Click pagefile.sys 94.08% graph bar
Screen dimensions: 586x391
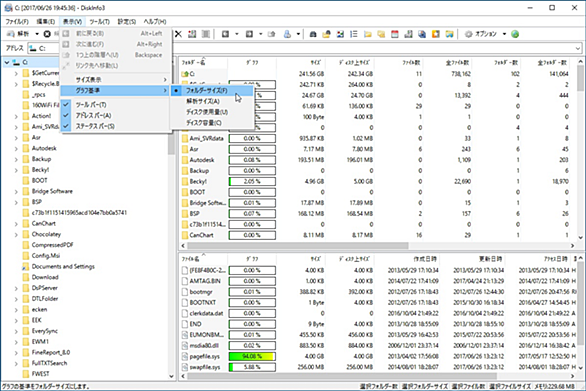coord(252,357)
